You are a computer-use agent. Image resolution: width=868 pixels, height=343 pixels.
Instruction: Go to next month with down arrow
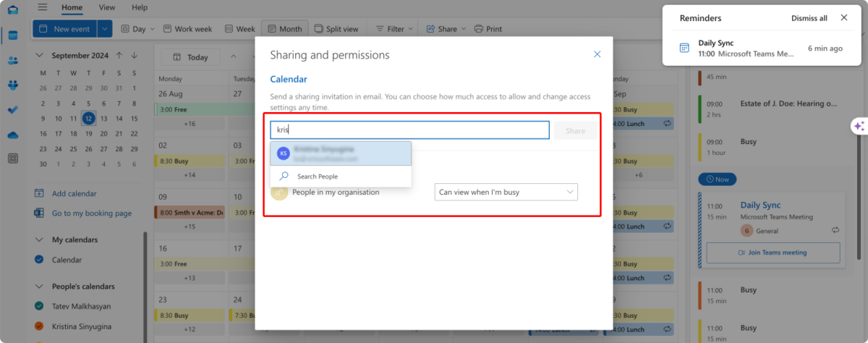135,56
